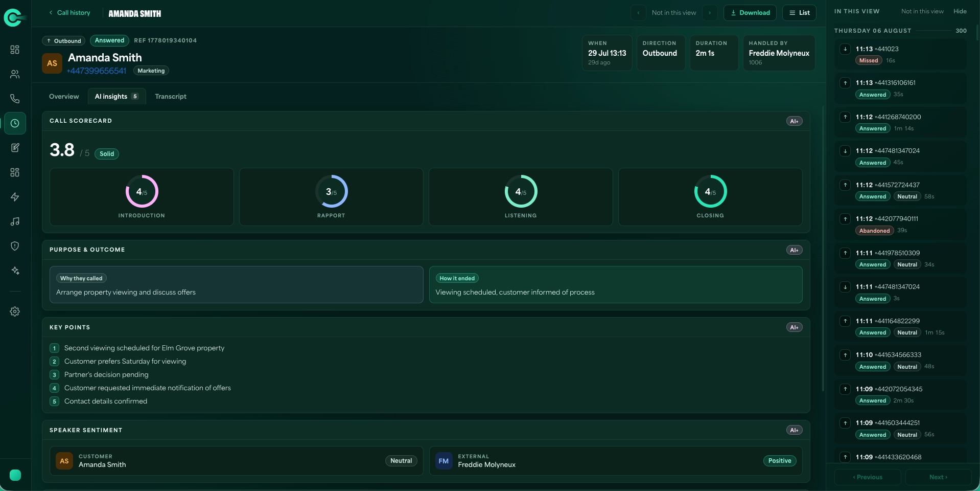Switch to the Overview tab
The height and width of the screenshot is (491, 980).
pyautogui.click(x=64, y=96)
